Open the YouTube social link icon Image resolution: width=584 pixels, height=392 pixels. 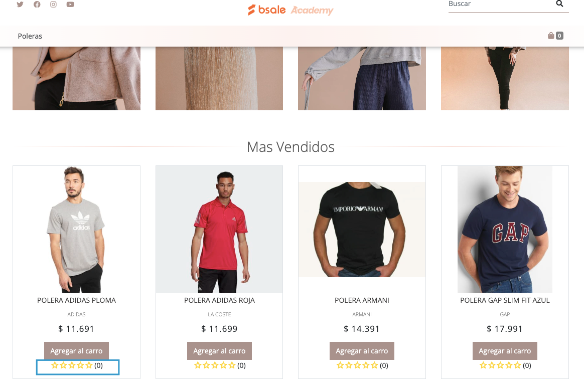[x=70, y=5]
